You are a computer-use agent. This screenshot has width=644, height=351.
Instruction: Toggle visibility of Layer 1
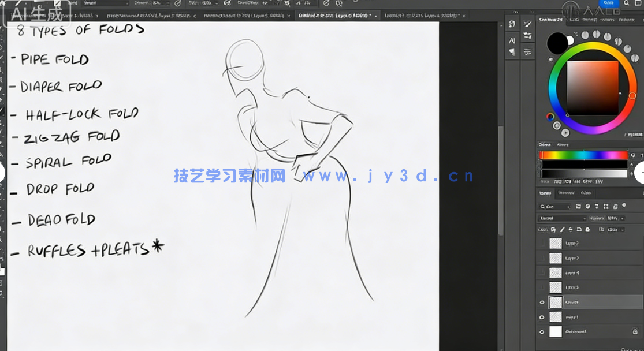pyautogui.click(x=542, y=316)
